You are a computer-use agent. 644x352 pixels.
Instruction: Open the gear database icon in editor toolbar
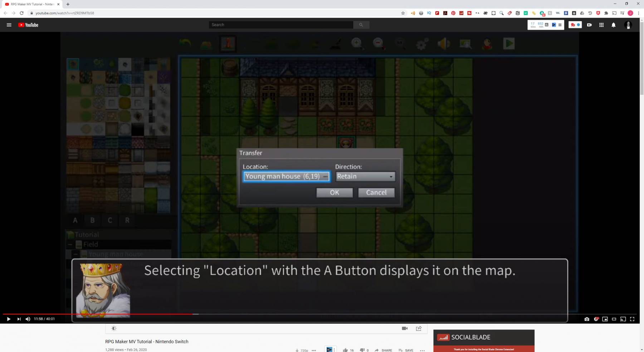coord(422,44)
